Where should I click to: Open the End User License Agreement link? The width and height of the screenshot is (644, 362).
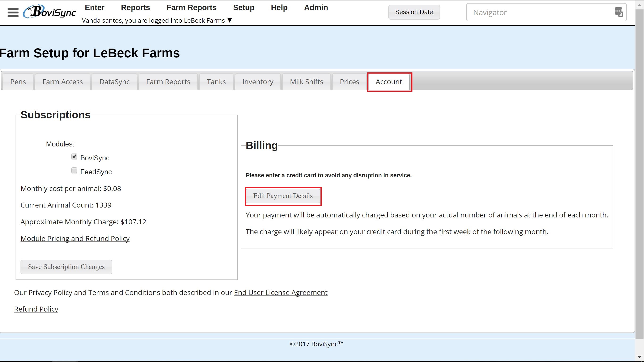[281, 292]
